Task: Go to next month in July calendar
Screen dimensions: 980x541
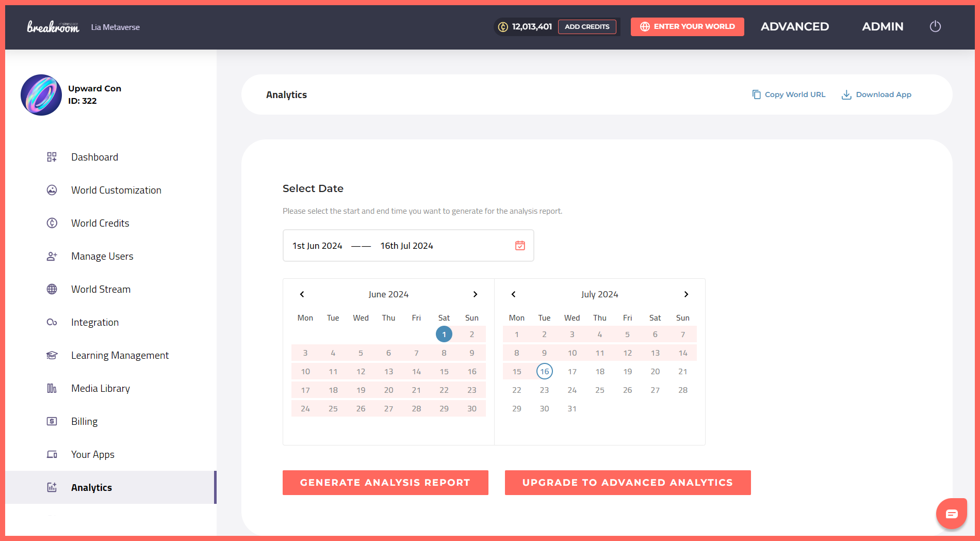Action: coord(686,294)
